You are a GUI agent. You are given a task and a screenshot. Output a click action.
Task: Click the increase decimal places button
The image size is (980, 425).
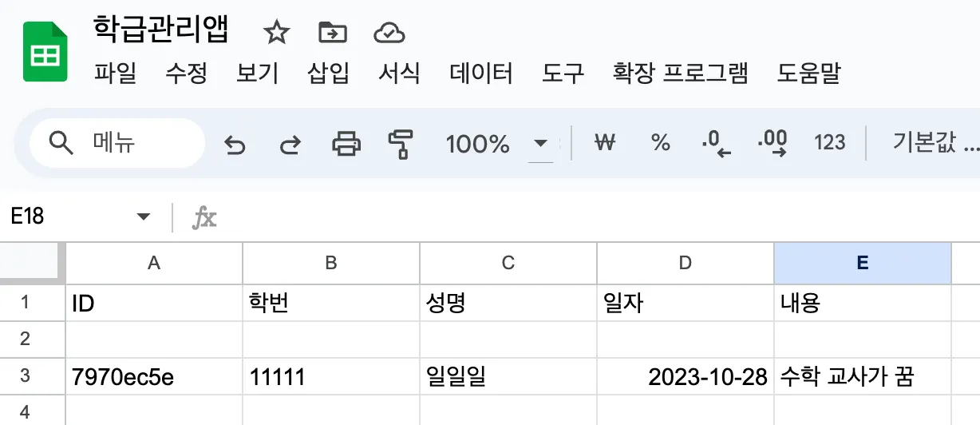(x=773, y=143)
